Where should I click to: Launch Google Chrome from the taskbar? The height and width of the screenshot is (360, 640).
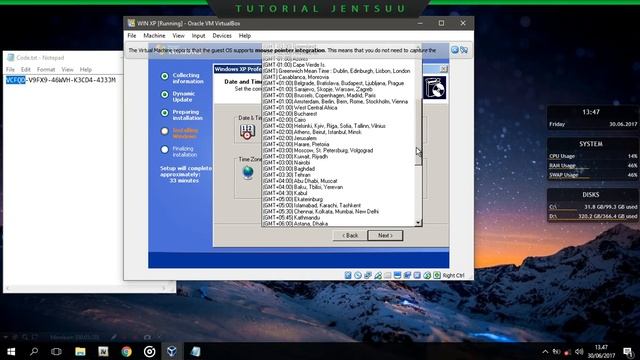[126, 351]
